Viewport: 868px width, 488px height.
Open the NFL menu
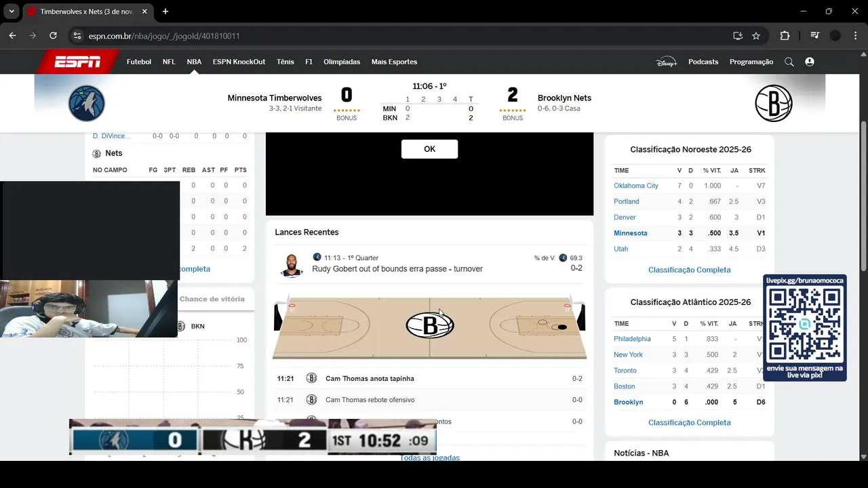click(x=169, y=62)
